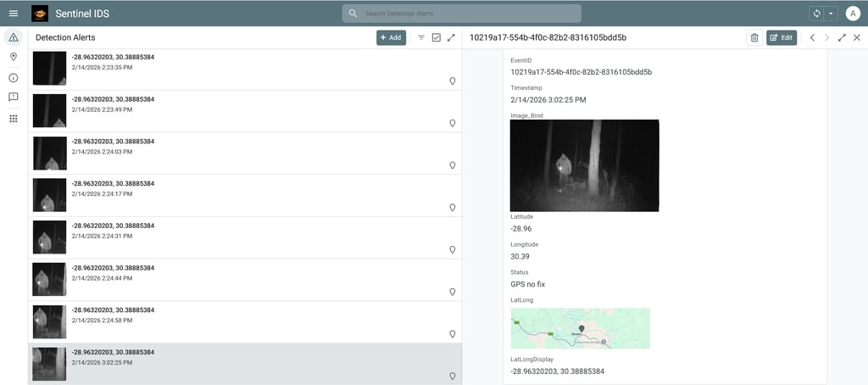Screen dimensions: 868x385
Task: Click the Latitude value -28.96
Action: [x=521, y=228]
